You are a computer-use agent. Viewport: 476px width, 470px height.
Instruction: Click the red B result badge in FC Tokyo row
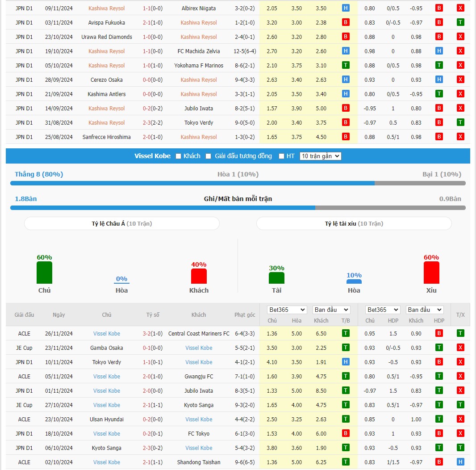pyautogui.click(x=346, y=433)
